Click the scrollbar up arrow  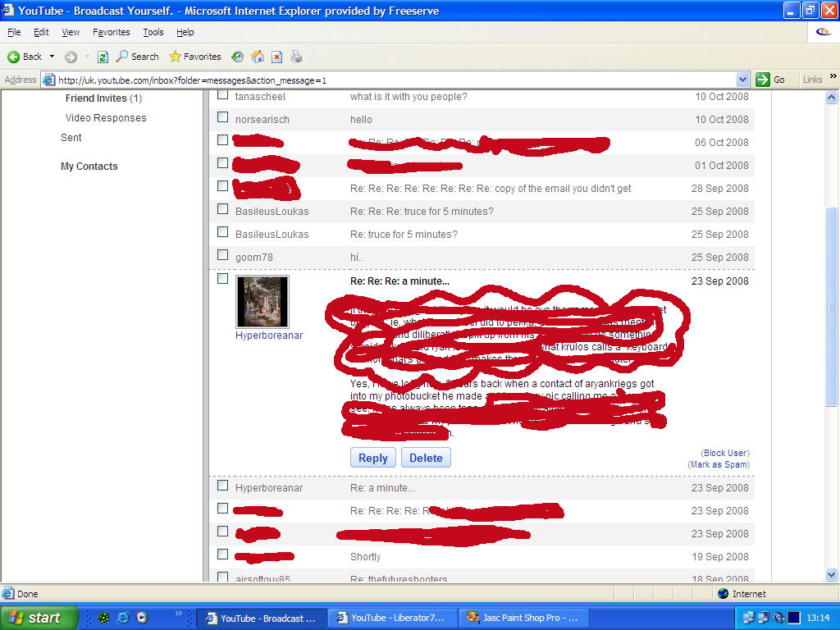coord(832,97)
